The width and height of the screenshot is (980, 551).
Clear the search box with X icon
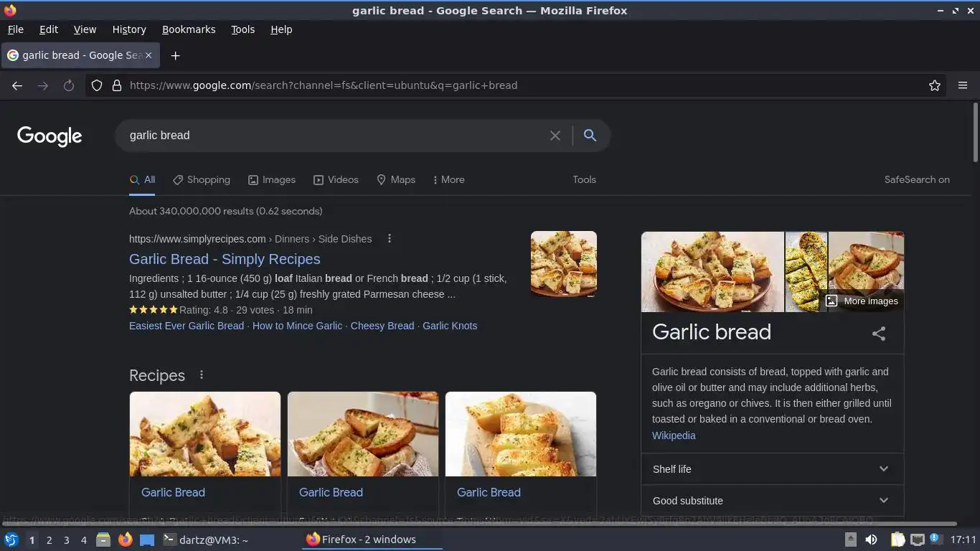tap(555, 136)
